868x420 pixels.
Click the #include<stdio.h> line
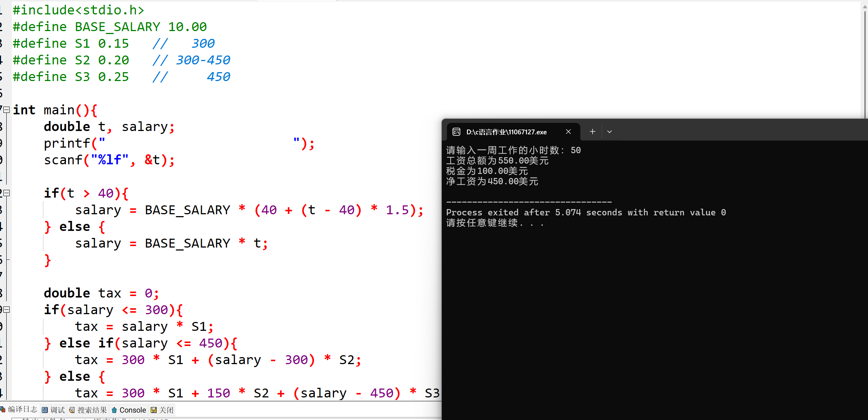(79, 10)
